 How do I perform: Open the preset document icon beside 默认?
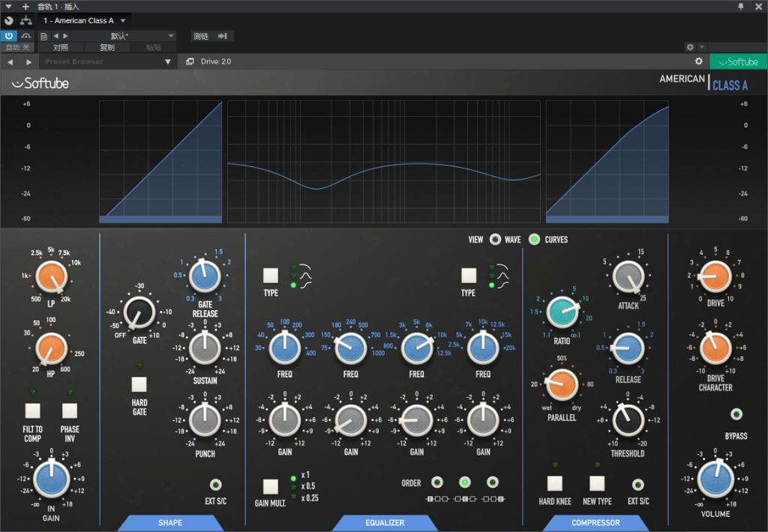coord(43,36)
